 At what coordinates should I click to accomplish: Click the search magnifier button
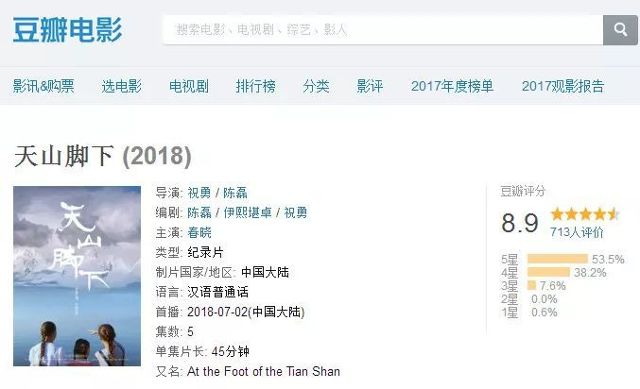tap(620, 30)
